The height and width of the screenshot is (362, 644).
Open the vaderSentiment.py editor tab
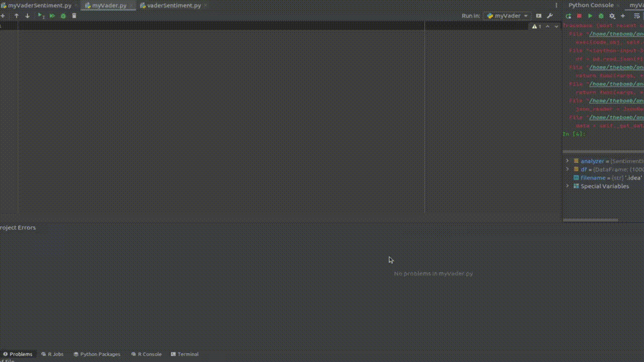click(174, 6)
